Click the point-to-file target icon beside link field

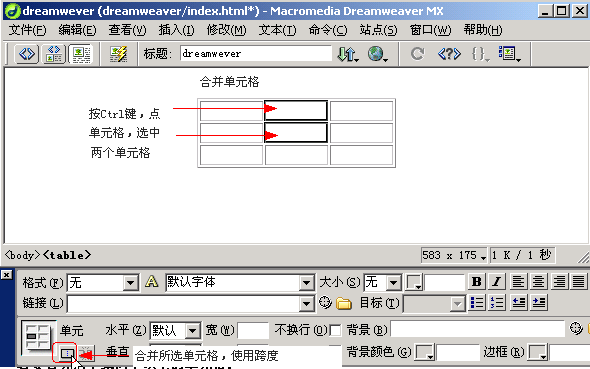[325, 302]
